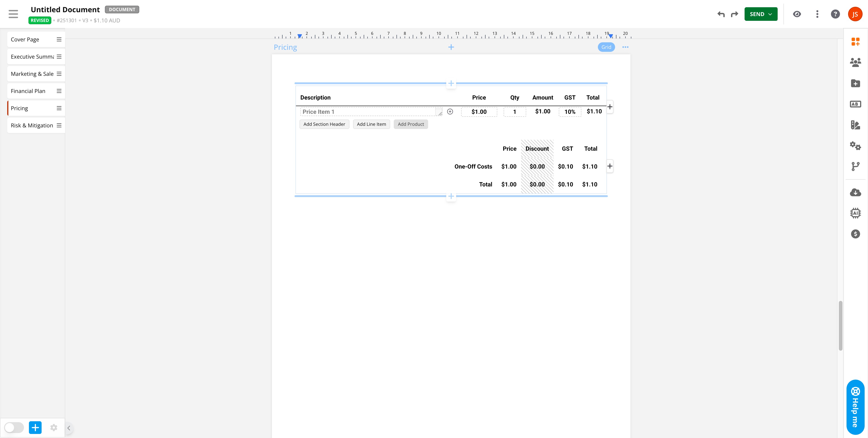The image size is (868, 438).
Task: Open the content blocks icon in right sidebar
Action: (x=855, y=41)
